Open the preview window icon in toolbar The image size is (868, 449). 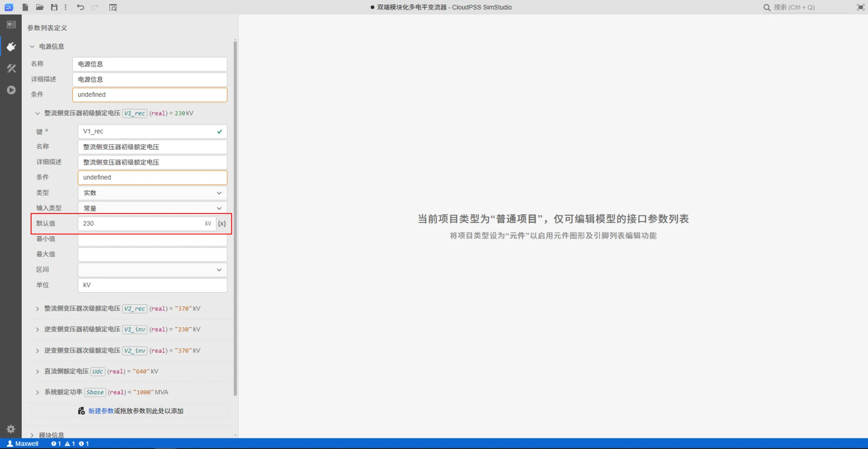[113, 7]
